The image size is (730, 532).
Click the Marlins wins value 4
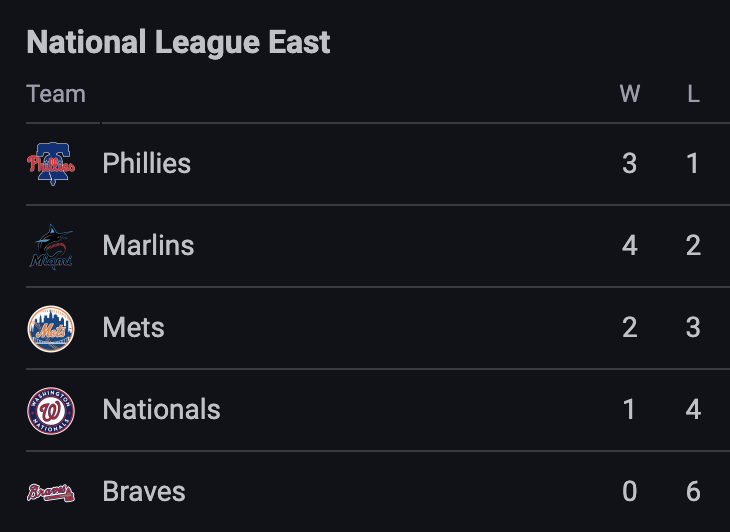click(x=629, y=246)
